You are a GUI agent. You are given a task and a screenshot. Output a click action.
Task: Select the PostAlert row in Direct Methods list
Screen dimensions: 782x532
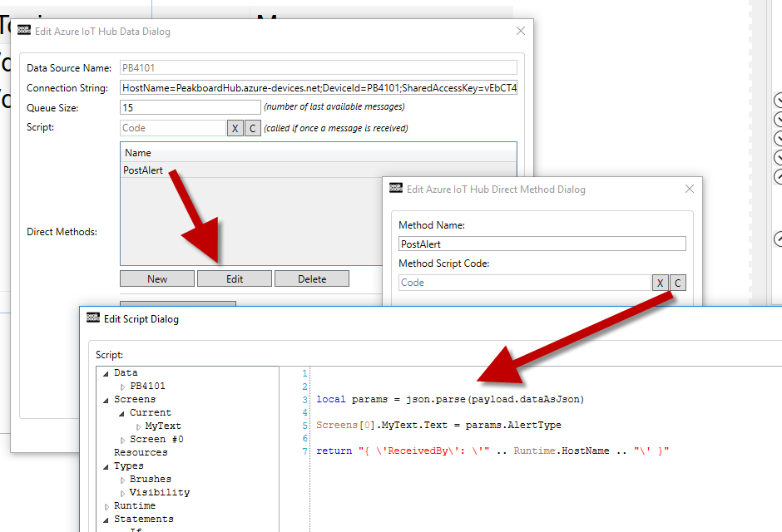(x=318, y=170)
